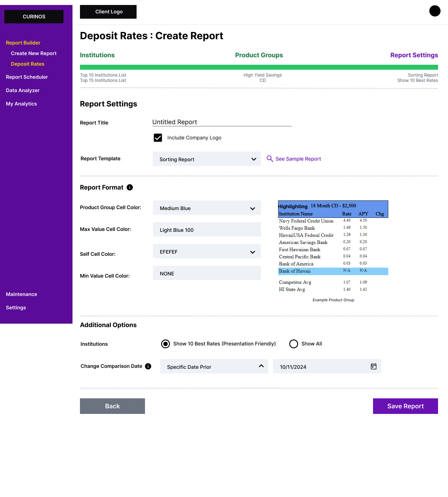Open Data Analyzer in sidebar
This screenshot has width=448, height=497.
click(x=23, y=90)
